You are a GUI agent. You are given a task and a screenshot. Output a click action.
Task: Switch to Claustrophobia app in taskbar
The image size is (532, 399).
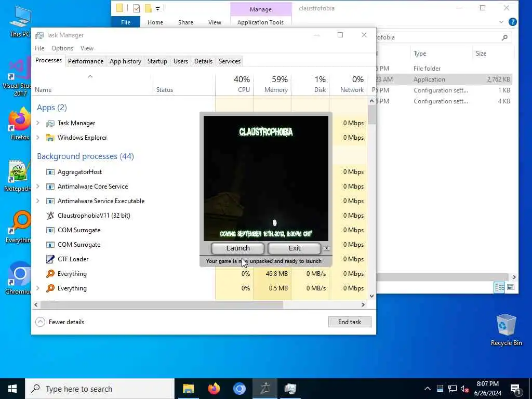(265, 389)
